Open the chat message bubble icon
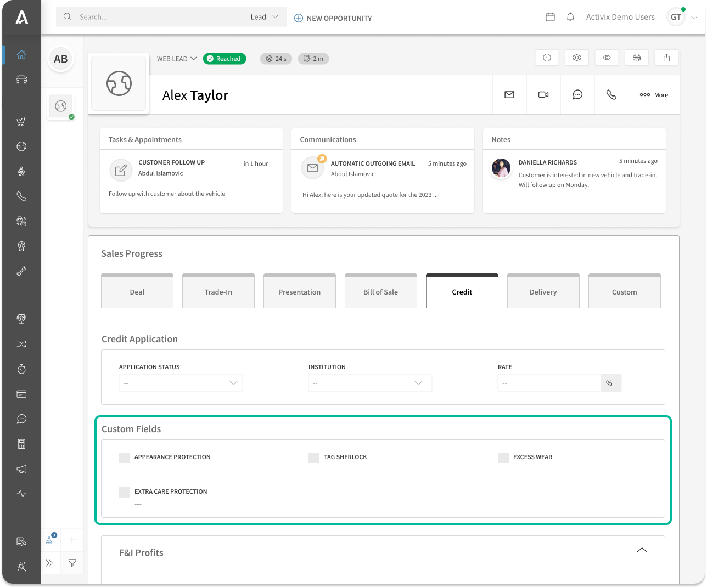This screenshot has width=707, height=588. coord(577,95)
